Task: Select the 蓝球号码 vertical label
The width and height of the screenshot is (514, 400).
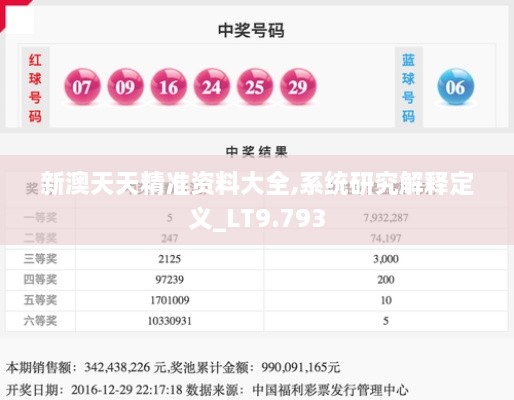Action: (x=408, y=88)
